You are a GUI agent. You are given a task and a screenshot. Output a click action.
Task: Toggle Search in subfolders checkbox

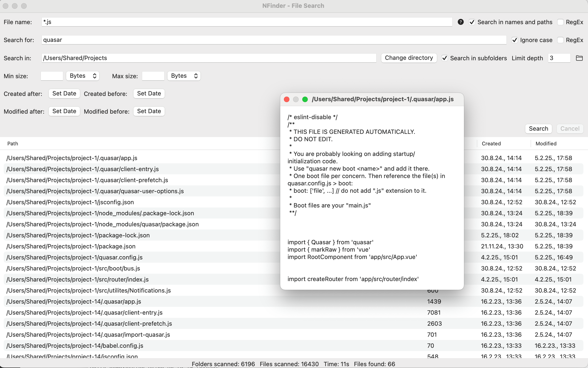[x=445, y=58]
